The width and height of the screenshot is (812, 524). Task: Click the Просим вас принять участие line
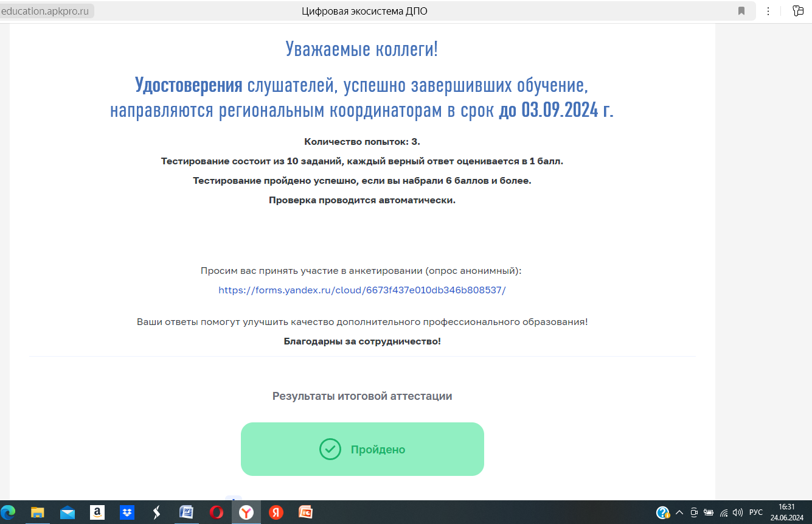pyautogui.click(x=361, y=271)
